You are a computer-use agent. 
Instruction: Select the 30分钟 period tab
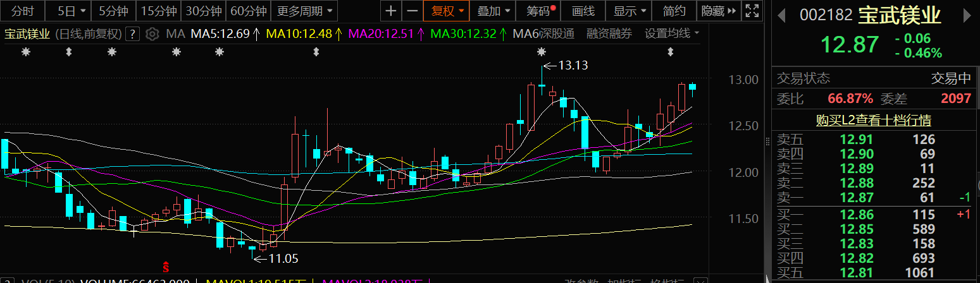click(x=203, y=11)
